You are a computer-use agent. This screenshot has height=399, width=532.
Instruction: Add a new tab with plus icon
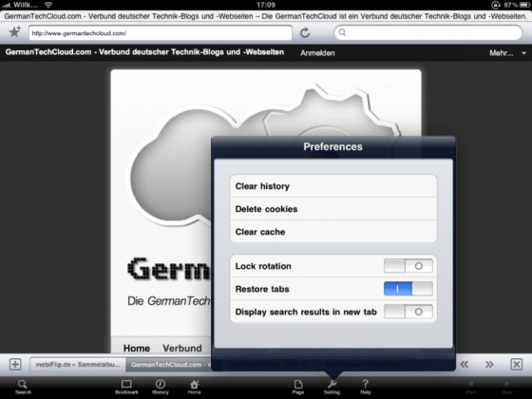click(15, 365)
